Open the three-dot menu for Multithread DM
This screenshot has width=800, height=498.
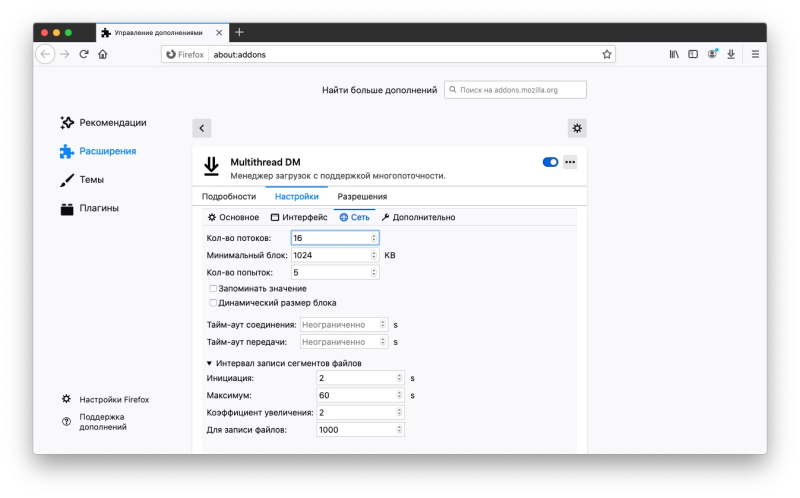[x=570, y=162]
